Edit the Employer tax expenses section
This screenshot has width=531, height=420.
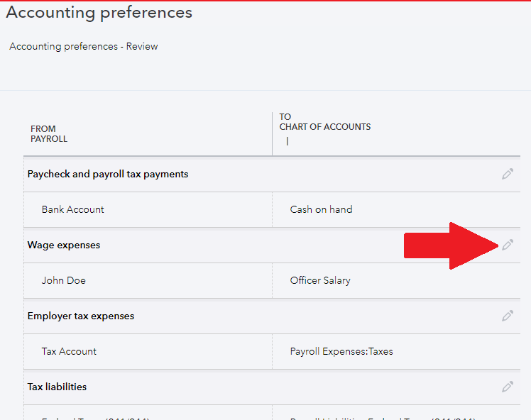(x=508, y=316)
